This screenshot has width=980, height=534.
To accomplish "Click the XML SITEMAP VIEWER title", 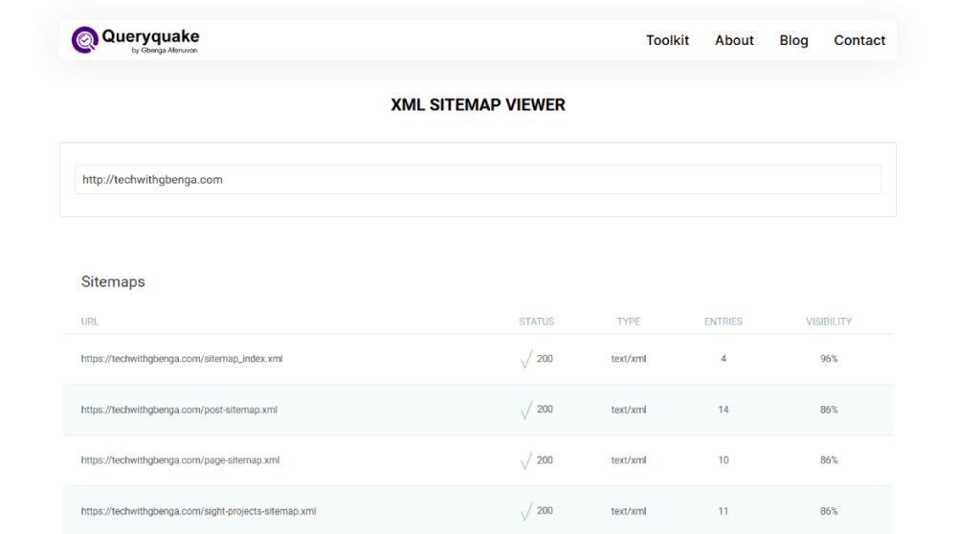I will pyautogui.click(x=479, y=105).
